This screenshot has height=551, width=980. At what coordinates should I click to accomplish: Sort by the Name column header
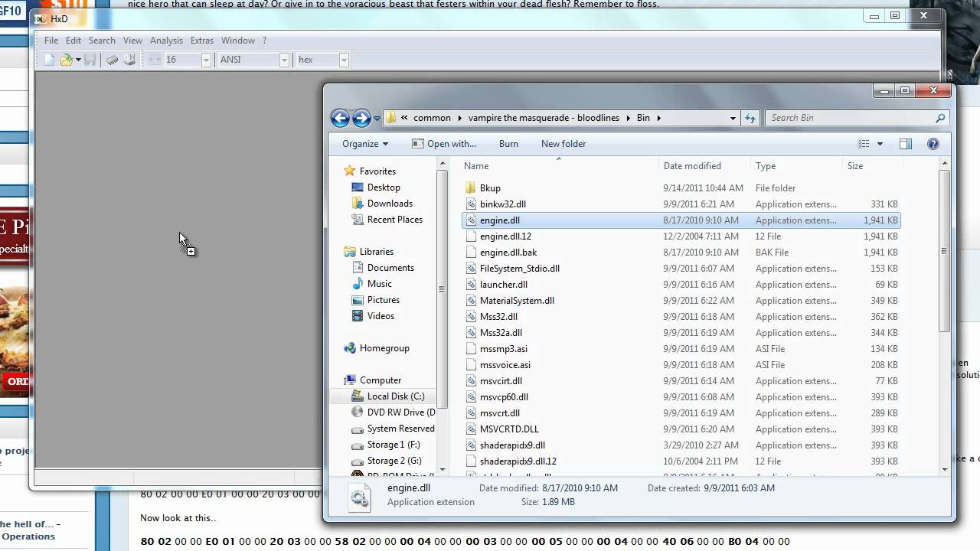point(559,166)
